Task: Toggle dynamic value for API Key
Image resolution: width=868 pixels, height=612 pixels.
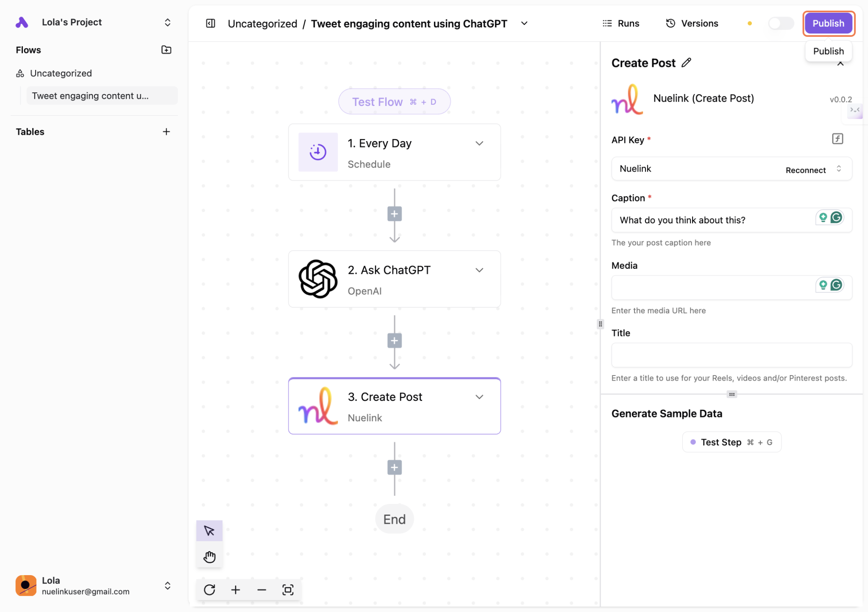Action: coord(837,139)
